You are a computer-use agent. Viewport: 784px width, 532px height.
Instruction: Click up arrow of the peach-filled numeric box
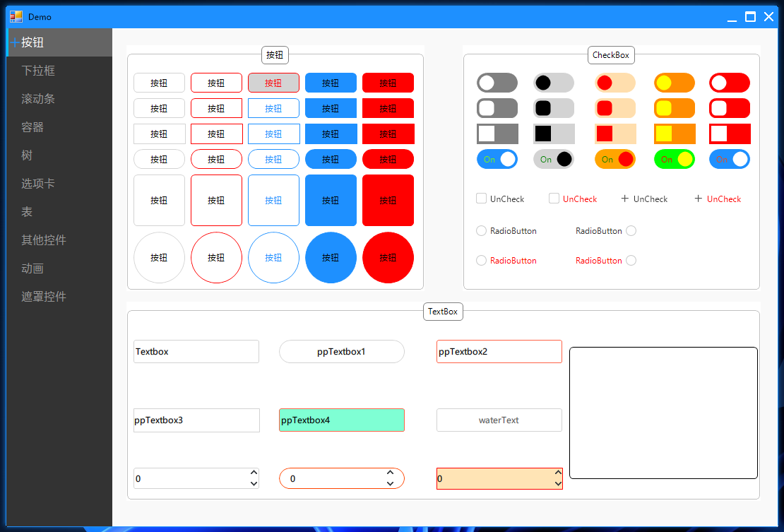558,473
